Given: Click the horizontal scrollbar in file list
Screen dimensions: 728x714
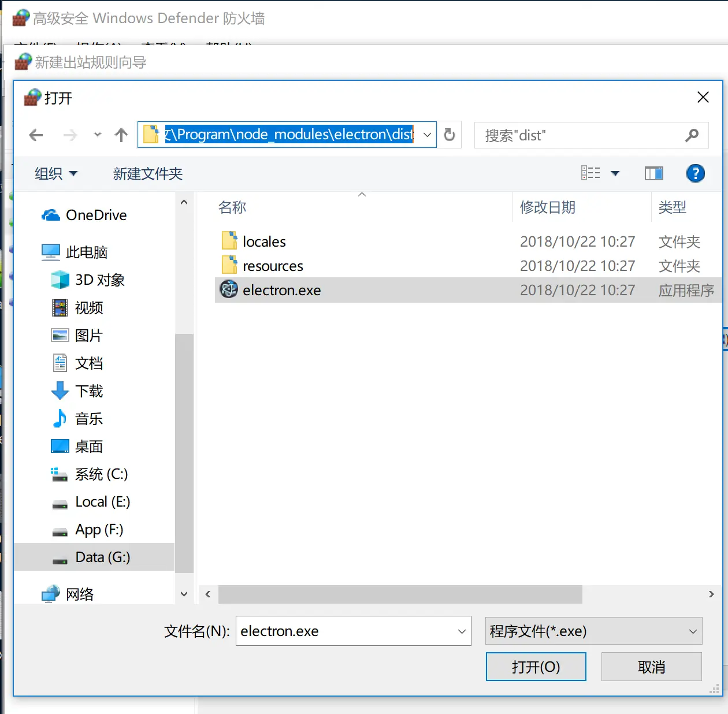Looking at the screenshot, I should (x=400, y=594).
